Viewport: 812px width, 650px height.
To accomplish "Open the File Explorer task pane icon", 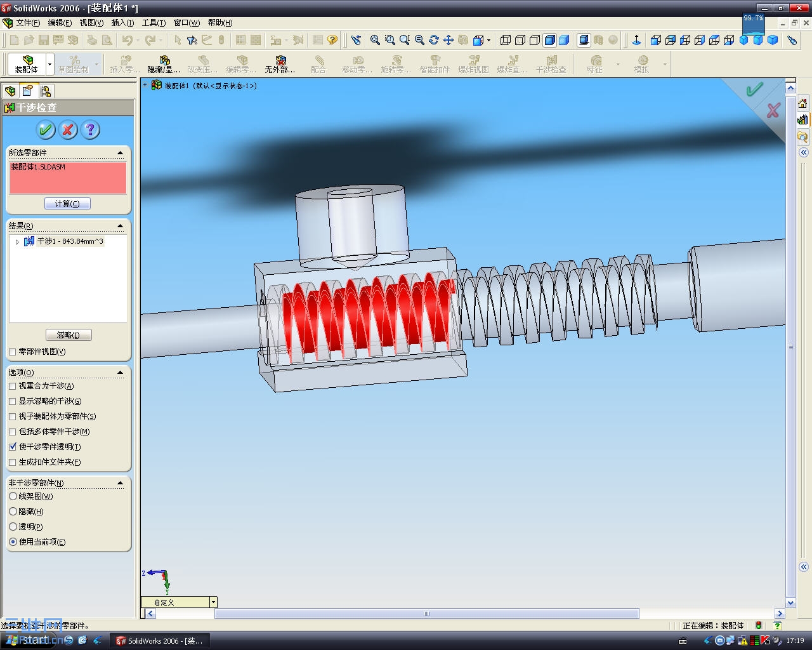I will [x=802, y=136].
